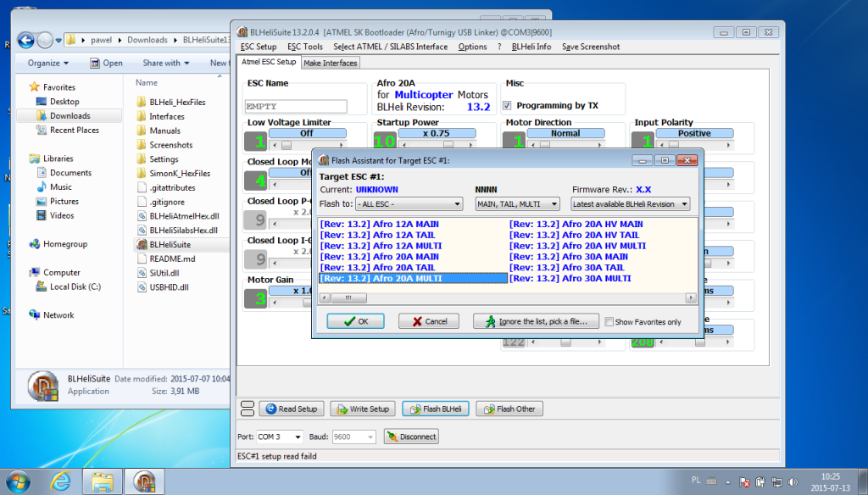This screenshot has height=495, width=868.
Task: Open Latest available BLHeli Revision dropdown
Action: coord(631,204)
